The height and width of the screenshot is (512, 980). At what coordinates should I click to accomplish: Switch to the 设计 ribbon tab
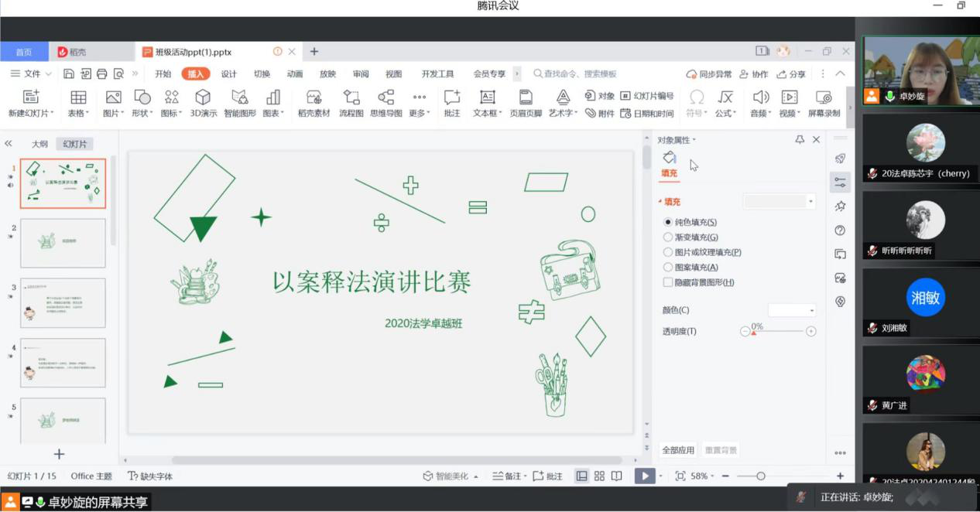[x=229, y=74]
